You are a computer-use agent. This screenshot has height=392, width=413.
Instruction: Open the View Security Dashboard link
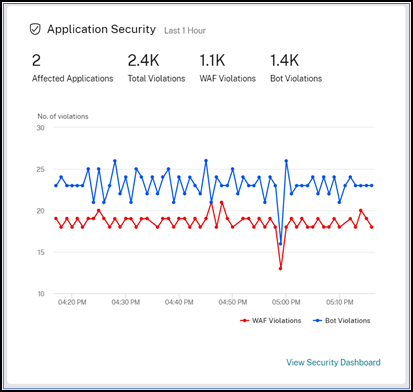coord(333,362)
